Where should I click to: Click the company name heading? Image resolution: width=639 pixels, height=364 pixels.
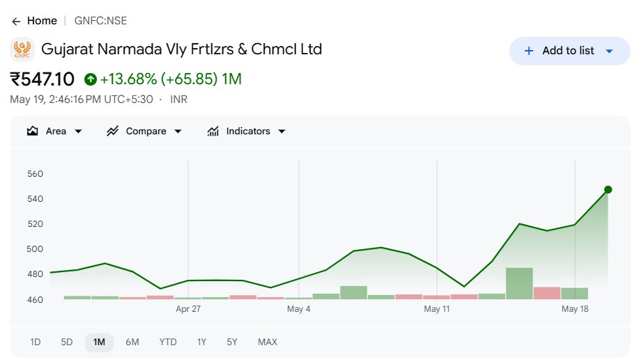click(182, 49)
